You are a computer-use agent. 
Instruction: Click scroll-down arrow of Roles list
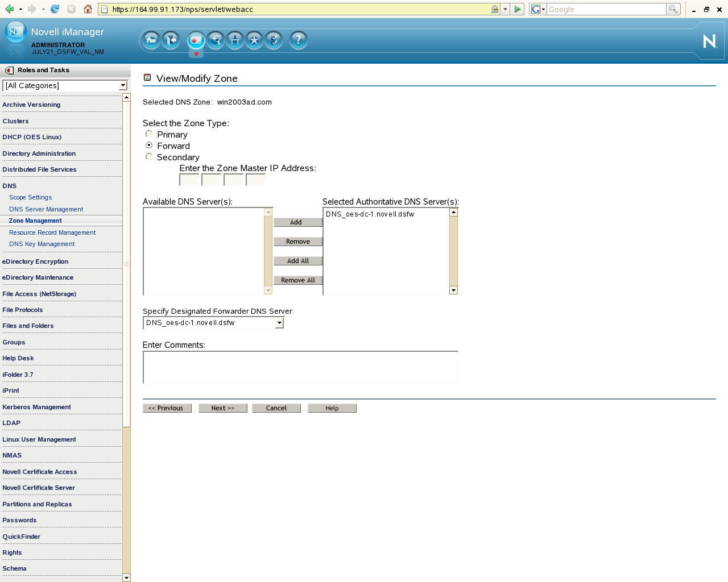pyautogui.click(x=126, y=578)
